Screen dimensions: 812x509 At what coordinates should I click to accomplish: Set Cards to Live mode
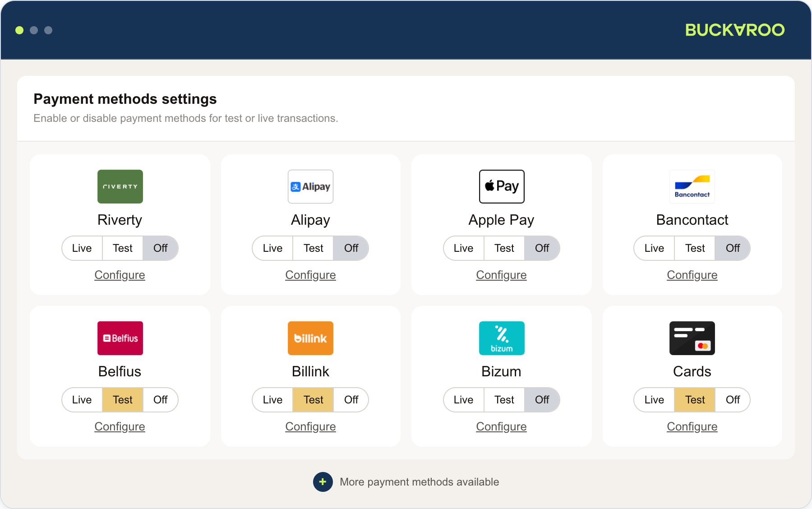[x=654, y=400]
